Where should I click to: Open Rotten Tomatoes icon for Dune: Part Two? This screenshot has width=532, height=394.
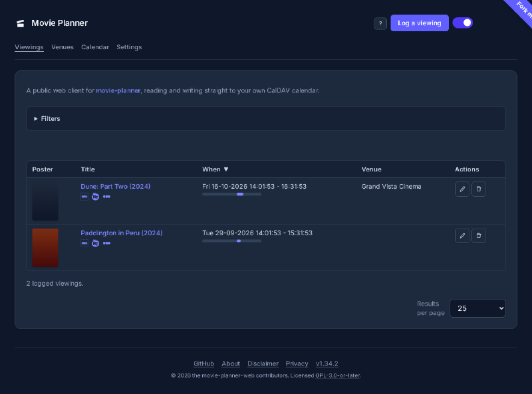(95, 197)
